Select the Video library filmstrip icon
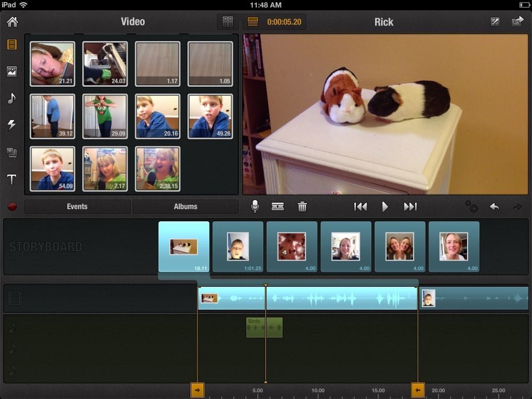The image size is (532, 399). pyautogui.click(x=12, y=45)
